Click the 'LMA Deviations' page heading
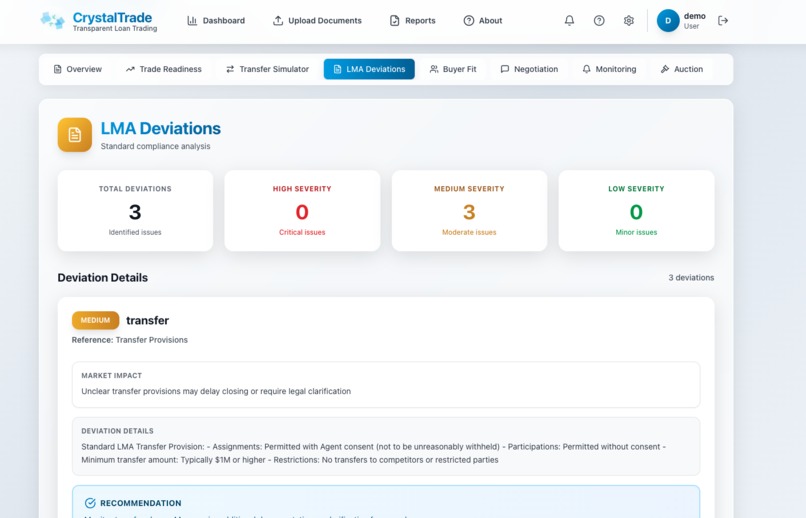 (160, 128)
